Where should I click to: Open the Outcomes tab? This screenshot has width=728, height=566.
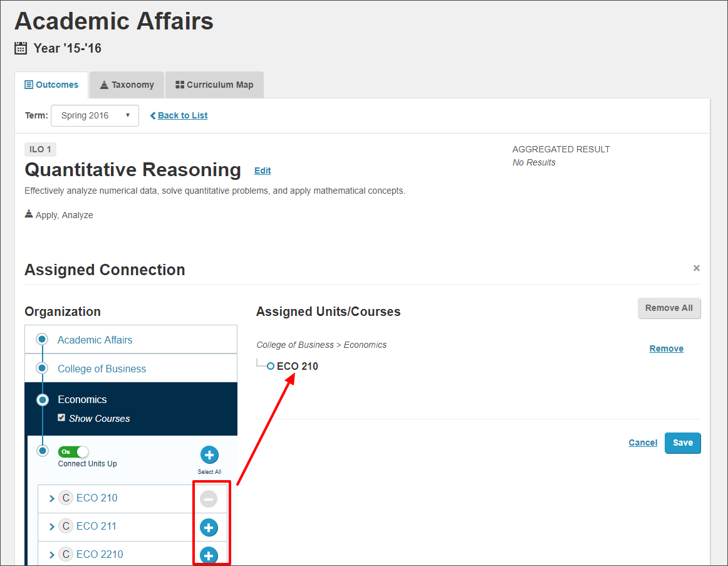(51, 85)
